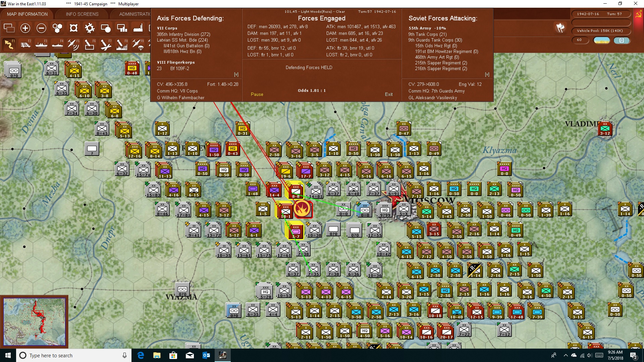Switch to Administration tab
Viewport: 644px width, 362px height.
(134, 14)
